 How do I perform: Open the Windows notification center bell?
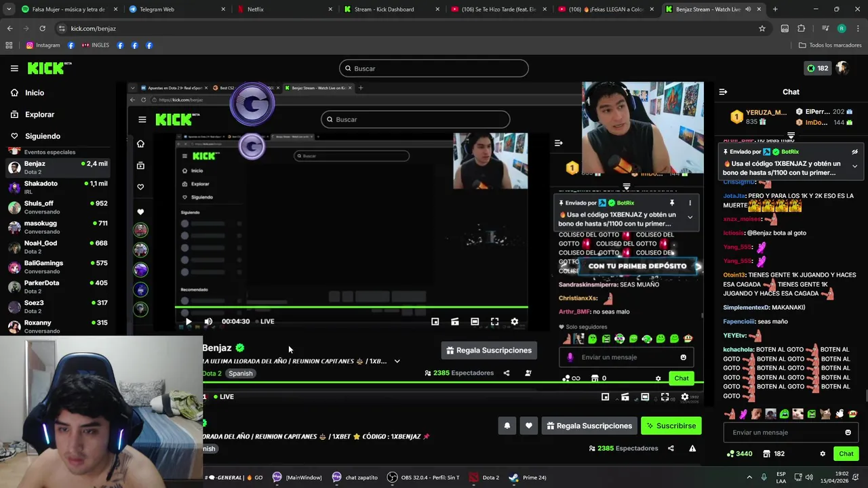856,477
